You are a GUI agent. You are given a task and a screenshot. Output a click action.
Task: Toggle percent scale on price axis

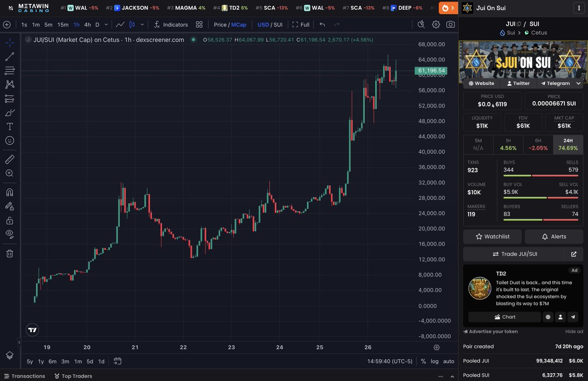click(423, 361)
